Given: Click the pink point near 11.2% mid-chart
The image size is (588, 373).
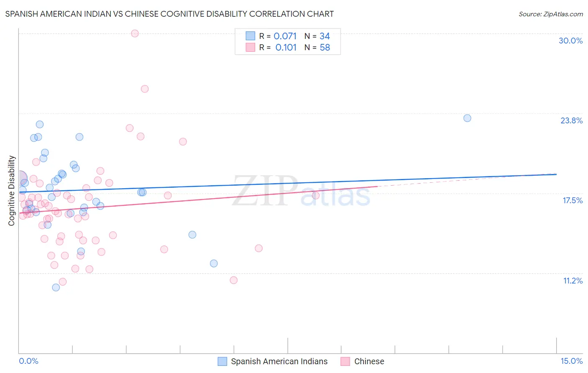Looking at the screenshot, I should tap(234, 280).
